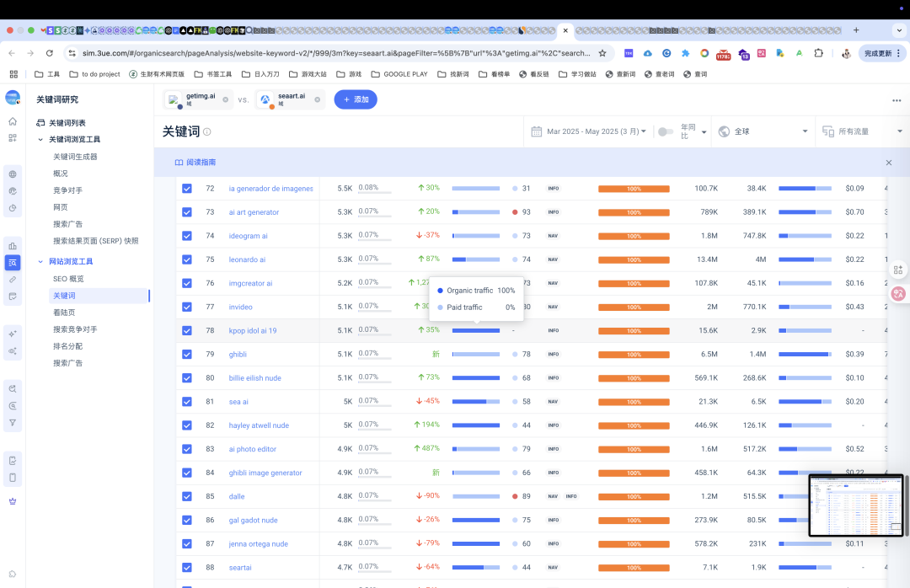910x588 pixels.
Task: Click the browser reload icon
Action: click(x=50, y=53)
